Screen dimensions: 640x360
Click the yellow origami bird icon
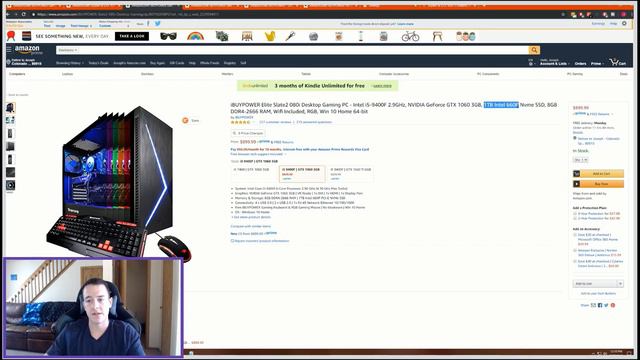(270, 36)
